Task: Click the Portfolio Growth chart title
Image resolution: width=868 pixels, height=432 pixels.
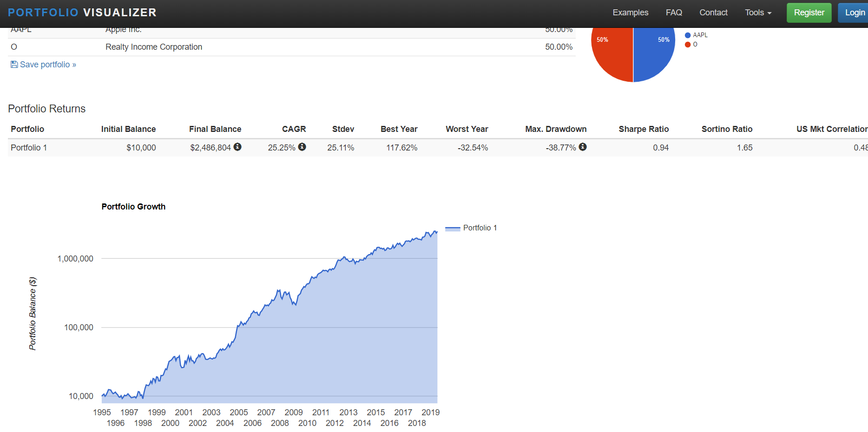Action: [133, 207]
